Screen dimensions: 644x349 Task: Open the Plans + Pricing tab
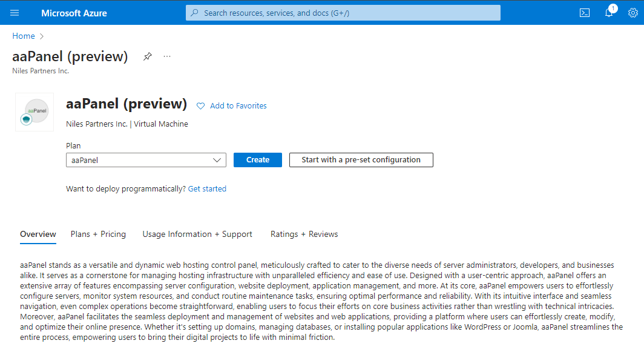click(98, 234)
